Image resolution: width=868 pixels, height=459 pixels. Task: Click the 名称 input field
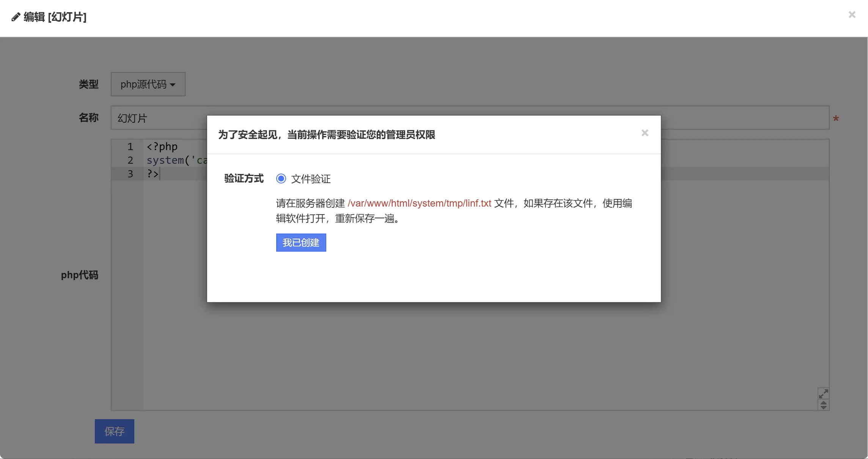[x=470, y=118]
